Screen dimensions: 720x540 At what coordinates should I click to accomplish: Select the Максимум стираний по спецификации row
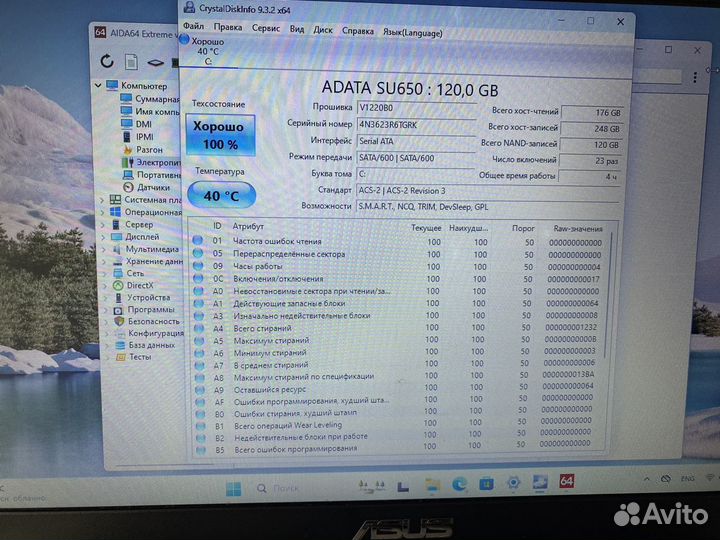396,377
